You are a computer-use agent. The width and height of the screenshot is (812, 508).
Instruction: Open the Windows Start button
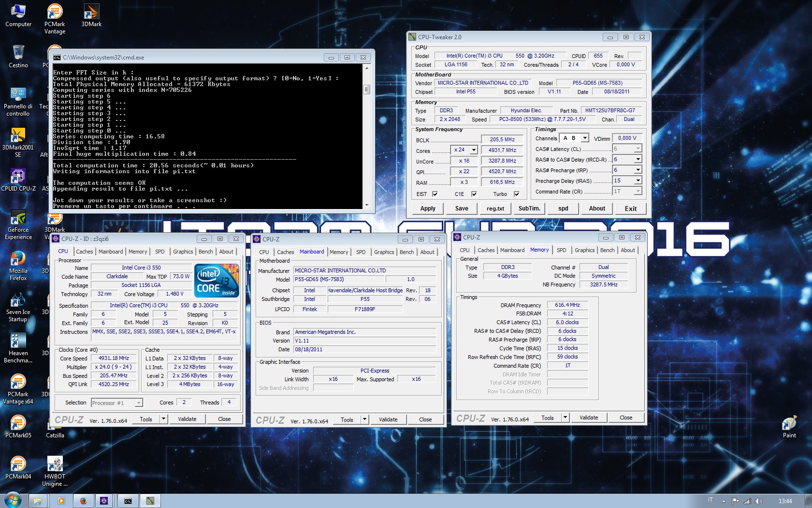click(13, 500)
